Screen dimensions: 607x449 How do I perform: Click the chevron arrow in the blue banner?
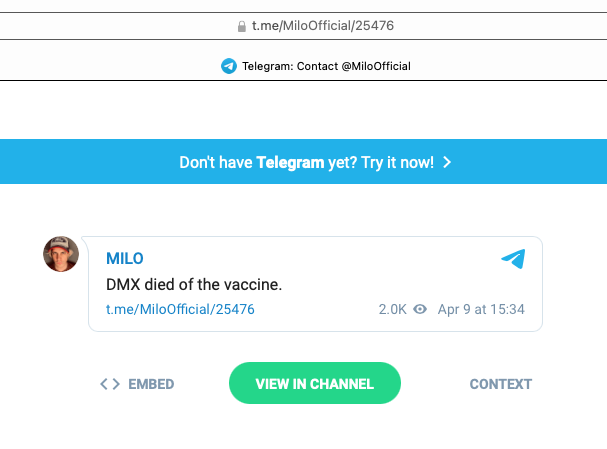click(447, 162)
